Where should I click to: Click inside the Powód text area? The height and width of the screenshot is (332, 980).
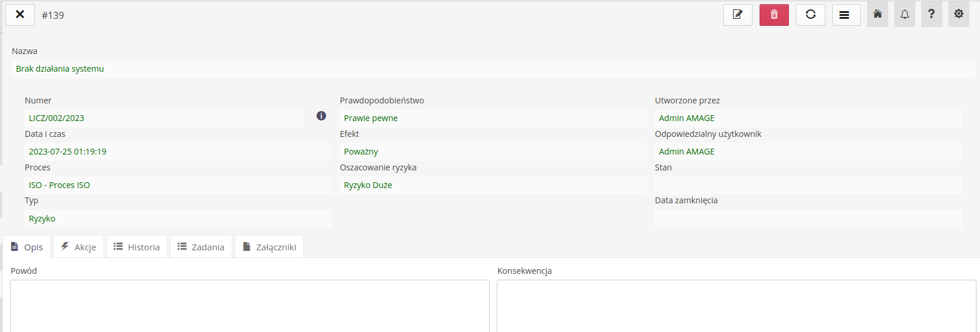pyautogui.click(x=249, y=306)
